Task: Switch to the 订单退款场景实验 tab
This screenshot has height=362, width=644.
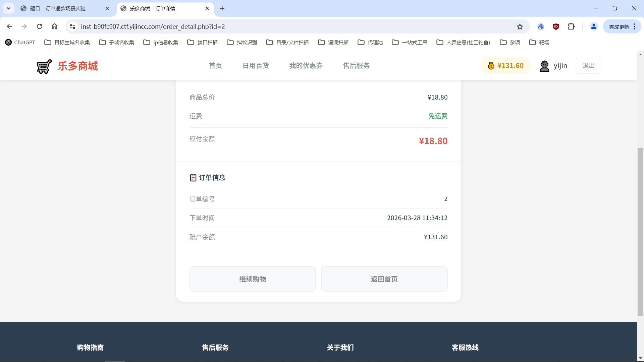Action: click(58, 8)
